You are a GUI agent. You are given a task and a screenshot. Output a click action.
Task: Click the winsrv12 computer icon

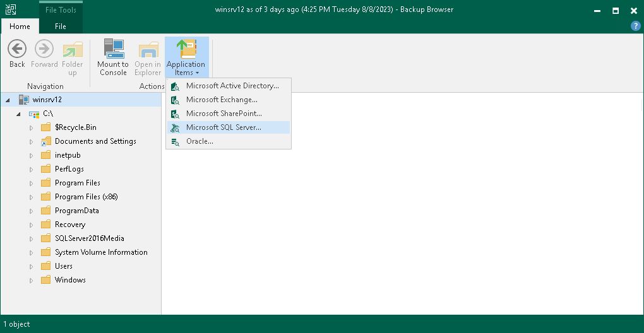pos(24,100)
